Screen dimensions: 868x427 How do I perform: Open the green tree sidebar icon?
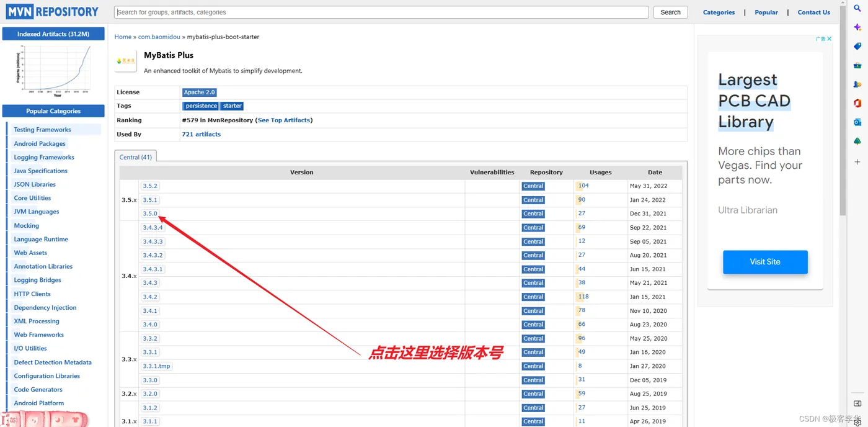[857, 142]
